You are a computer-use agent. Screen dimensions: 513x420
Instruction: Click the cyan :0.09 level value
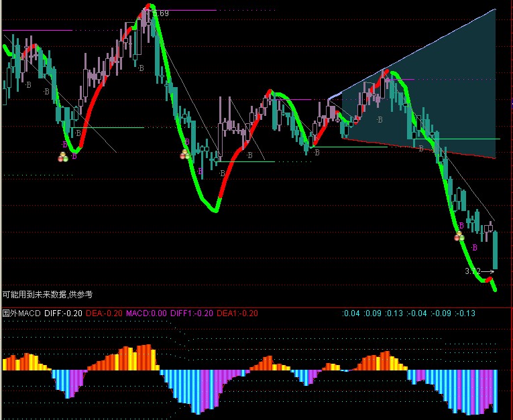(373, 313)
